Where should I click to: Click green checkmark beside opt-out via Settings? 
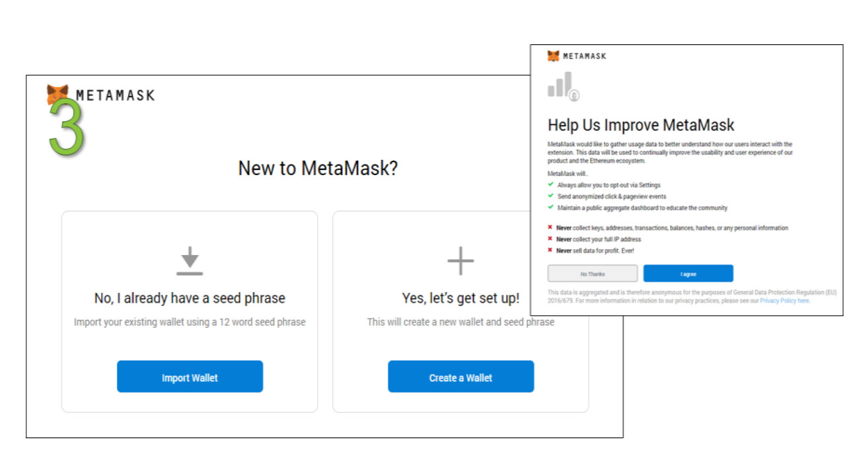point(550,185)
